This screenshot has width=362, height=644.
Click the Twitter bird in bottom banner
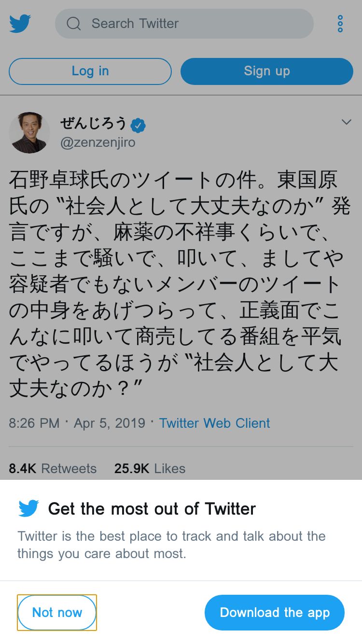coord(28,508)
